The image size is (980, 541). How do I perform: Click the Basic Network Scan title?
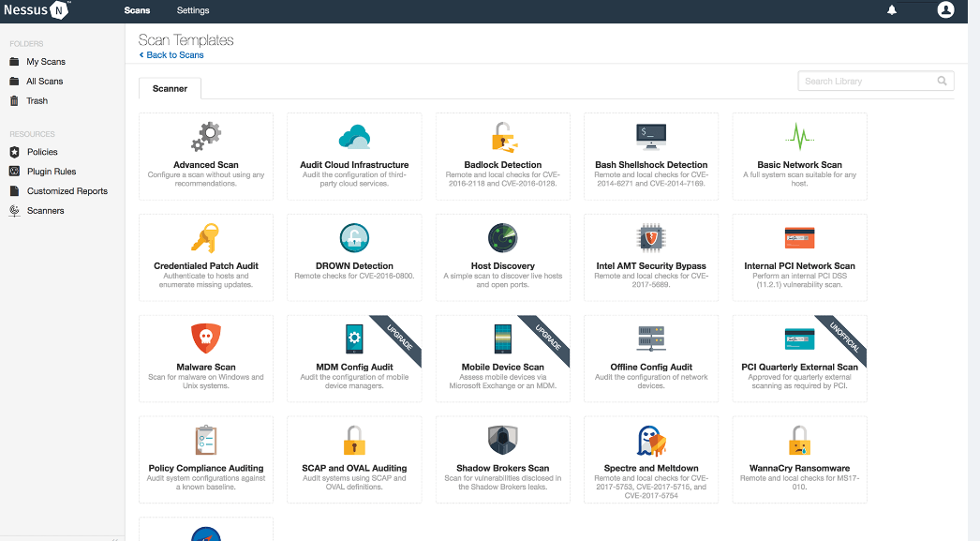pyautogui.click(x=799, y=164)
